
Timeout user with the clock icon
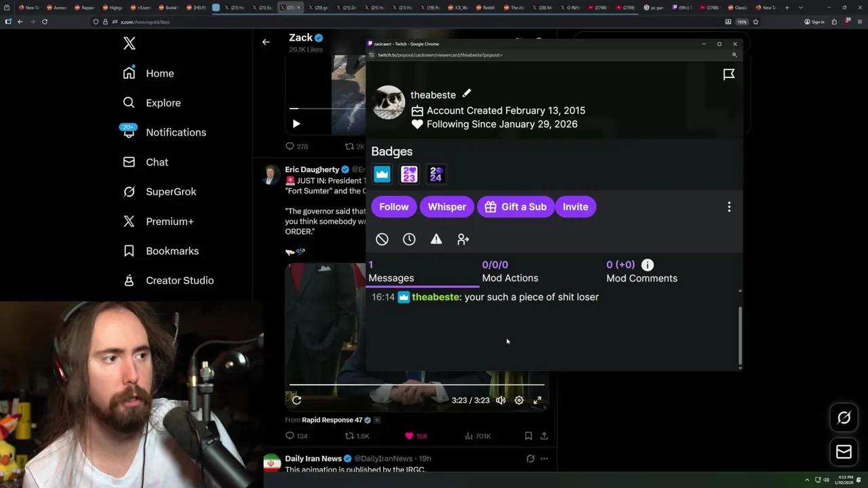coord(409,239)
